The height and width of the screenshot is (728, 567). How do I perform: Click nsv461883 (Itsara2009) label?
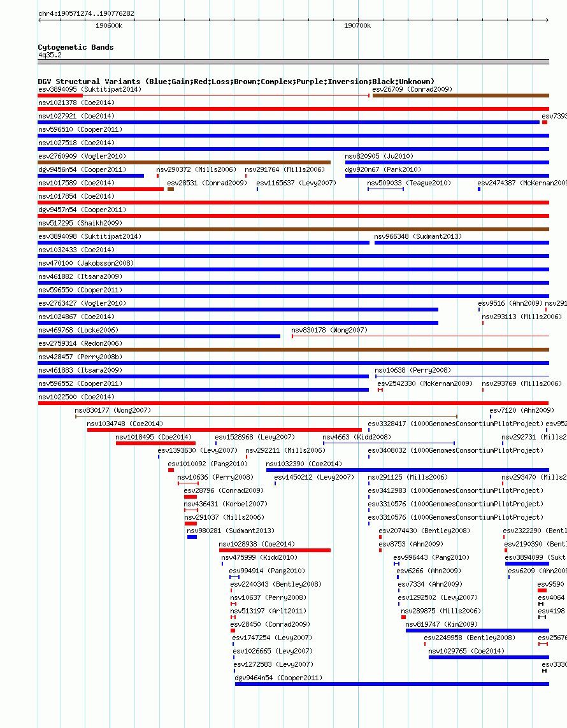80,371
